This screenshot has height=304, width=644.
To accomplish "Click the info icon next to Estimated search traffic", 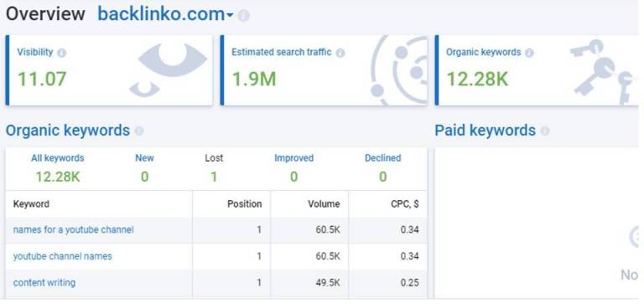I will pos(340,53).
